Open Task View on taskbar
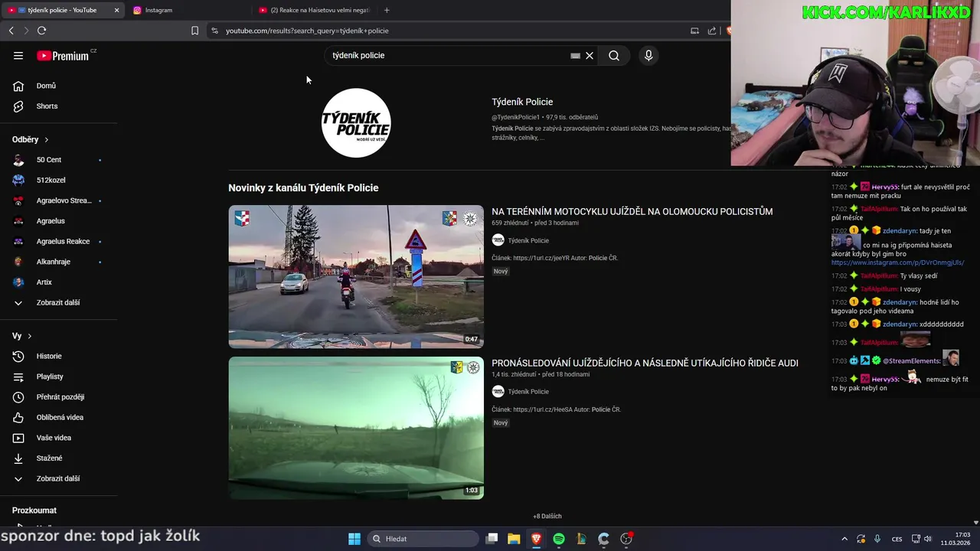Viewport: 980px width, 551px height. coord(492,539)
